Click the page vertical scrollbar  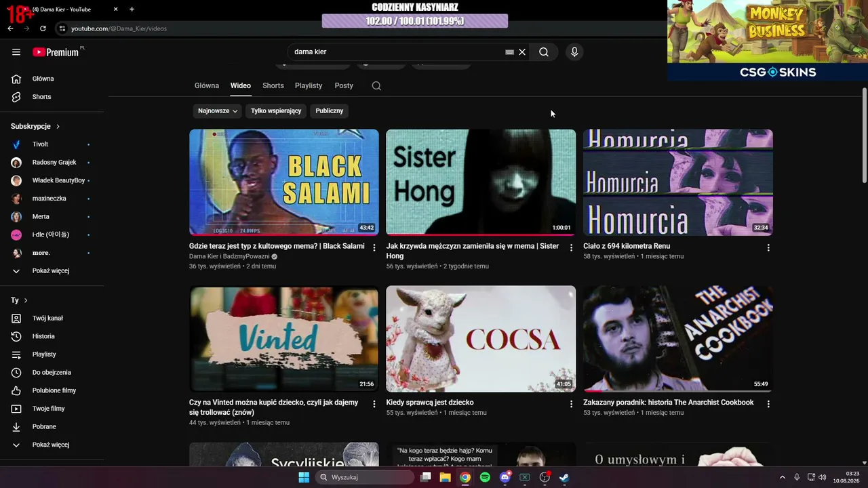[x=864, y=136]
